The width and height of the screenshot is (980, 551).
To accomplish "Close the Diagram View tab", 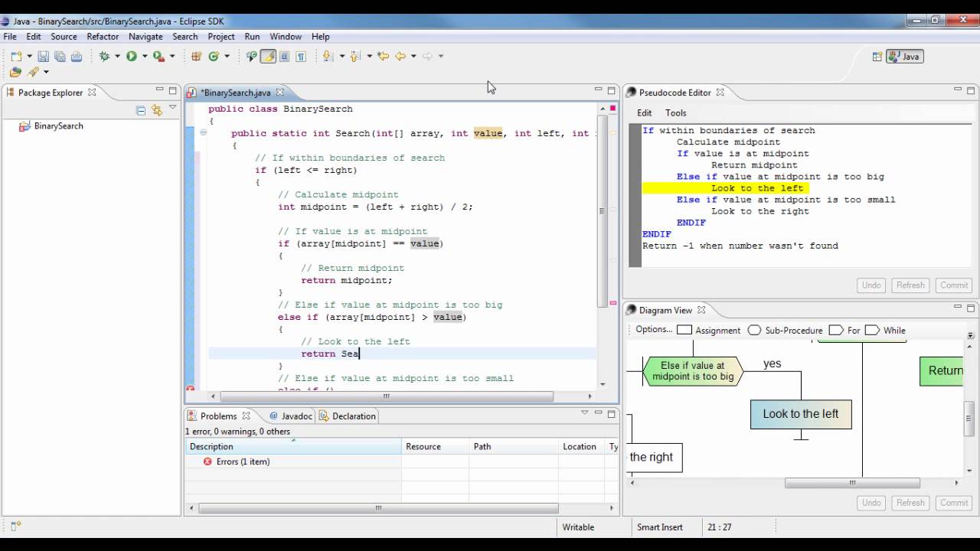I will (x=701, y=310).
